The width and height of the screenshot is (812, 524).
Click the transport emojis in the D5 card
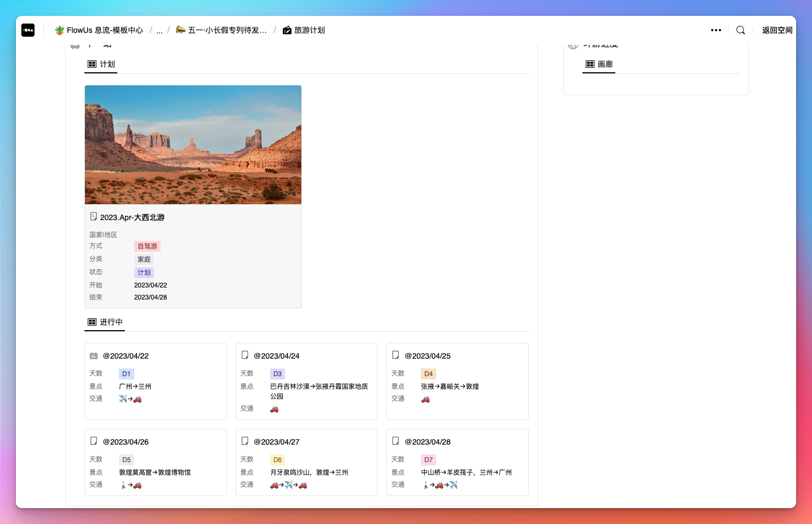point(130,485)
